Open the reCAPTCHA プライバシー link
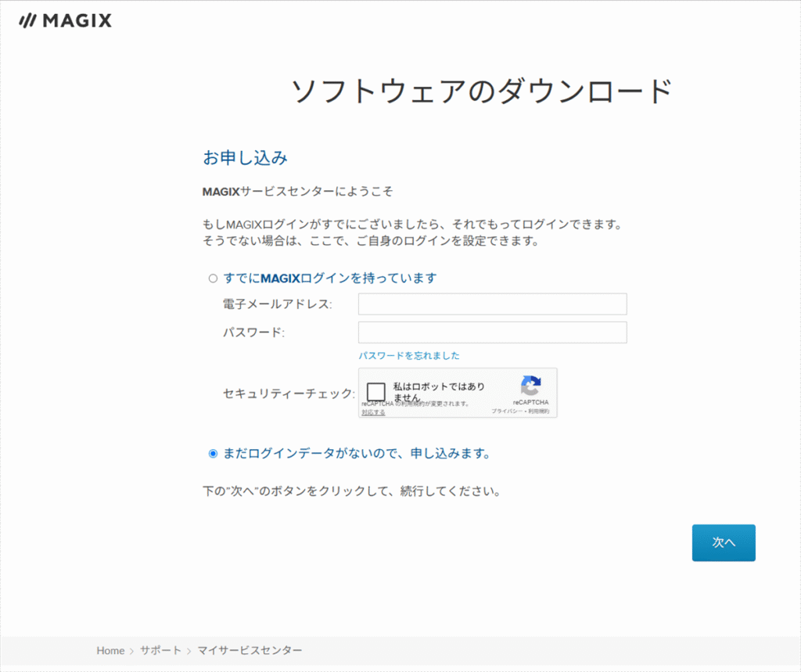 (505, 411)
